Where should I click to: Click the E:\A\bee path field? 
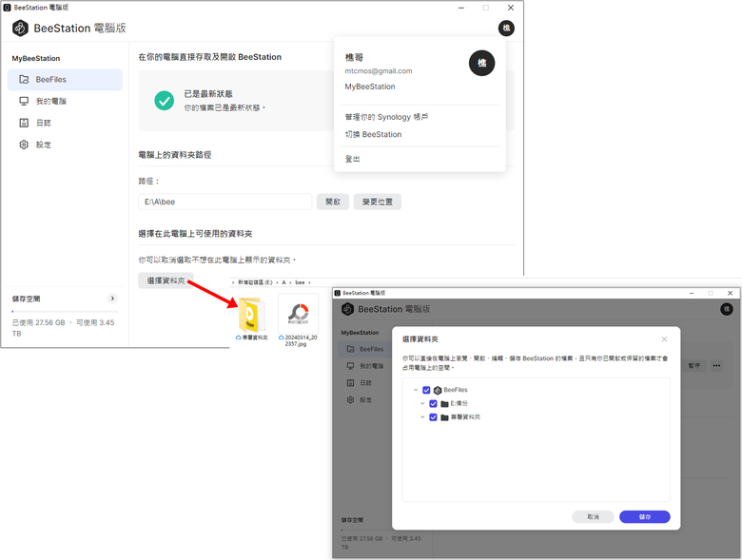click(225, 202)
